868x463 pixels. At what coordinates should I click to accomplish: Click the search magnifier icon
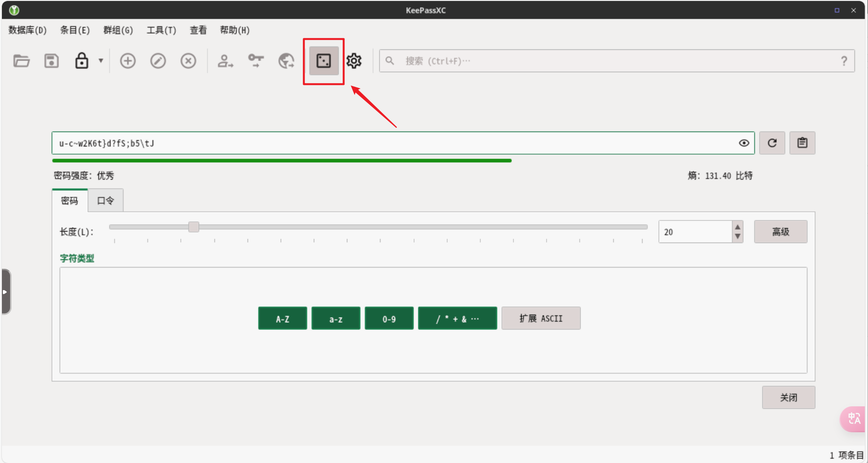390,61
